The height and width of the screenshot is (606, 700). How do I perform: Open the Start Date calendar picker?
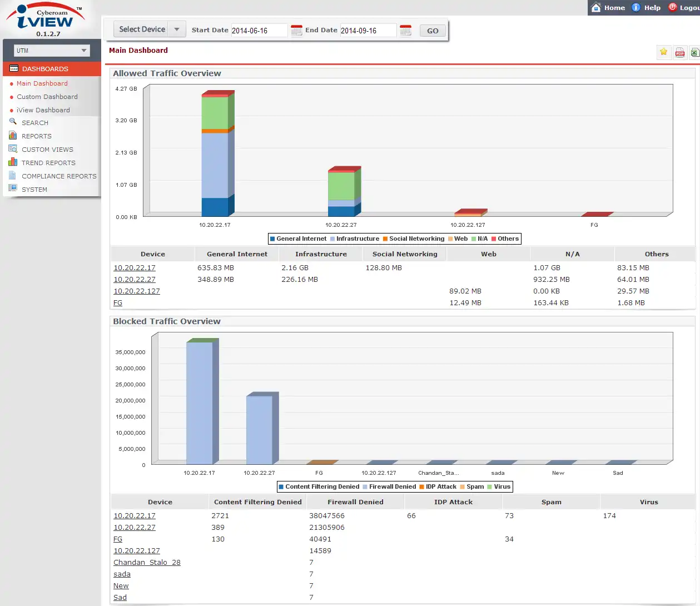click(296, 31)
